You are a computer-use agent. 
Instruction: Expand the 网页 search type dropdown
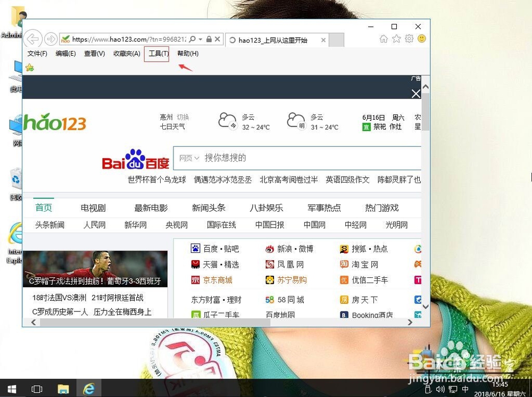pos(189,158)
